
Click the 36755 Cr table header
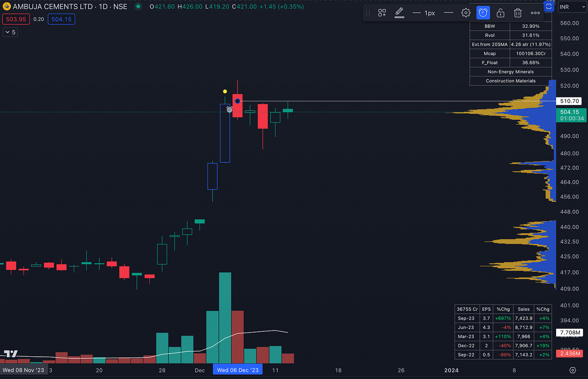[x=467, y=309]
